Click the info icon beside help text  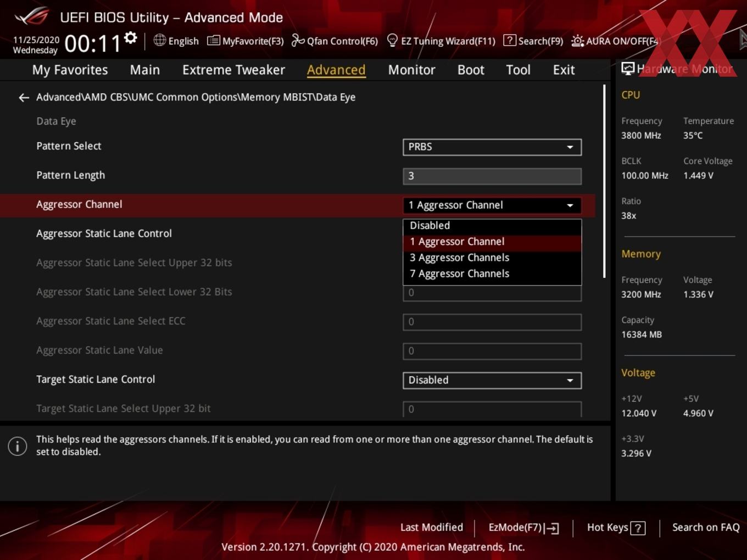[x=18, y=446]
